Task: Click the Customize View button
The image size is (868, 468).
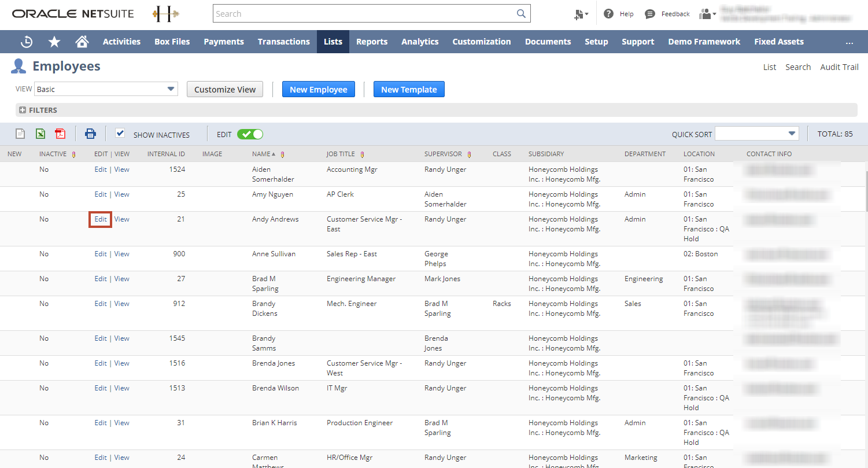Action: click(225, 89)
